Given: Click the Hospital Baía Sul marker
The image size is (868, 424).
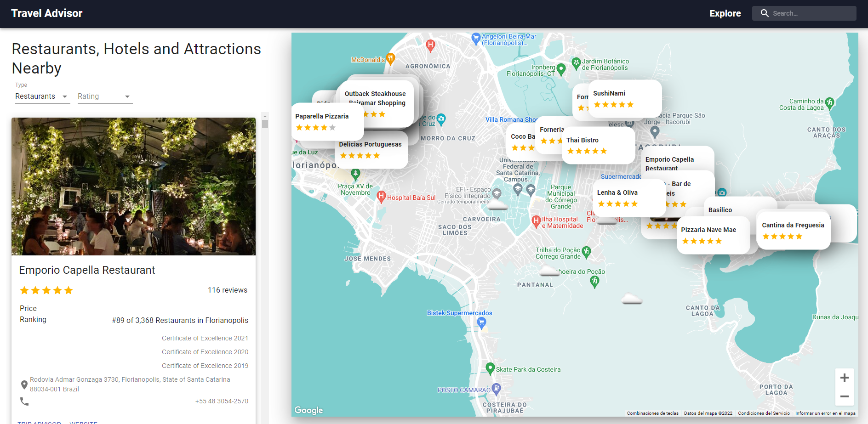Looking at the screenshot, I should tap(381, 197).
